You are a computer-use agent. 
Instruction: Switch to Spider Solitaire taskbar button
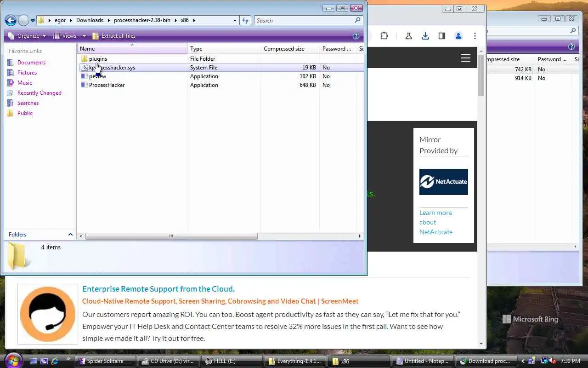pos(106,361)
